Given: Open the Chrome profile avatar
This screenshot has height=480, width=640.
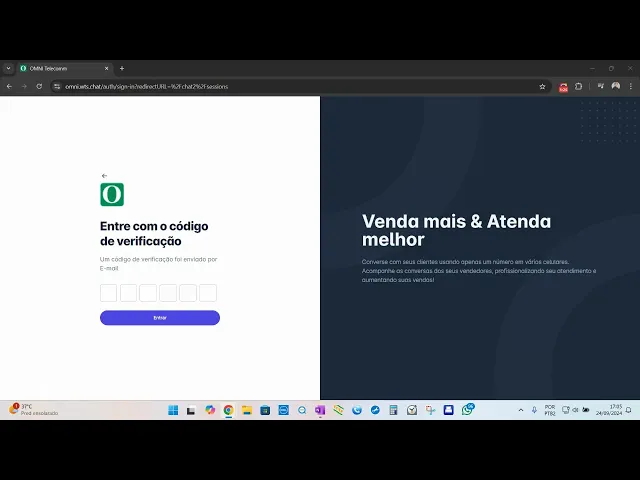Looking at the screenshot, I should point(616,86).
